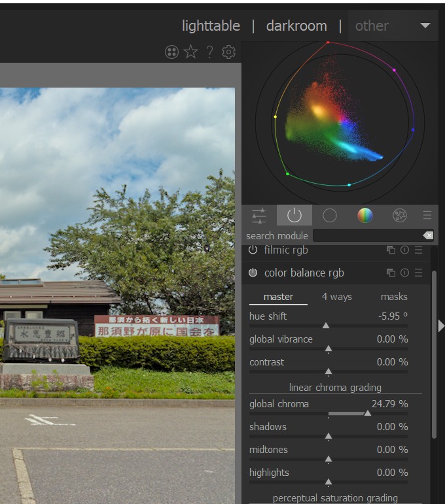Image resolution: width=445 pixels, height=504 pixels.
Task: Click the four-dot grouping icon in the top bar
Action: click(x=171, y=52)
